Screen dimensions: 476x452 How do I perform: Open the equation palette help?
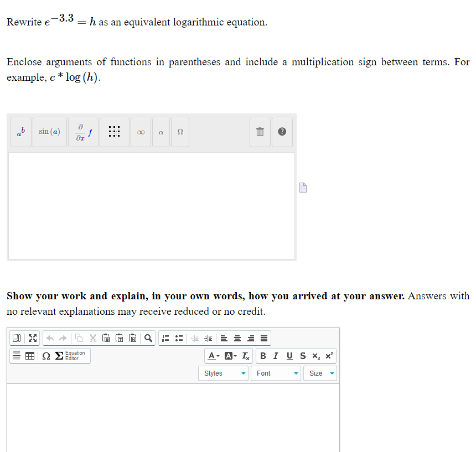tap(282, 132)
